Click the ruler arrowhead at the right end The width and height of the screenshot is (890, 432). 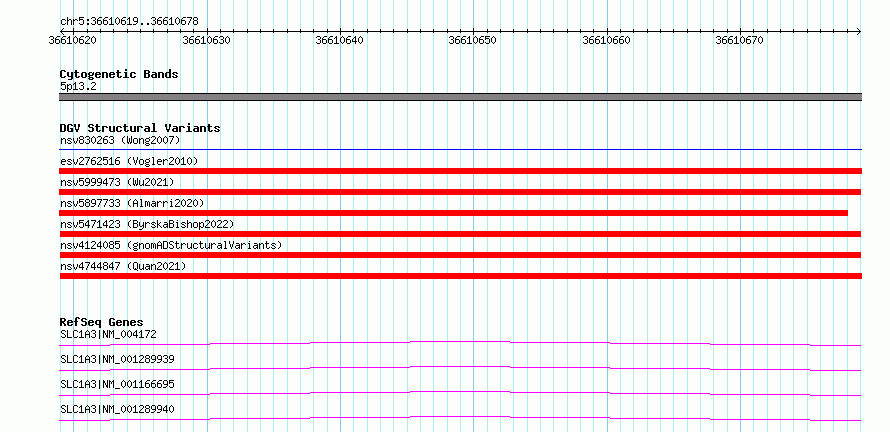coord(858,31)
